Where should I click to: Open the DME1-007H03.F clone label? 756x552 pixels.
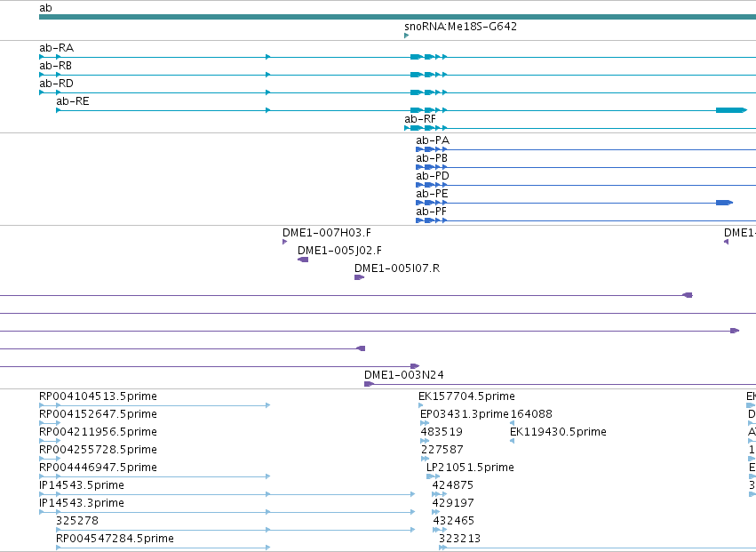pyautogui.click(x=327, y=233)
